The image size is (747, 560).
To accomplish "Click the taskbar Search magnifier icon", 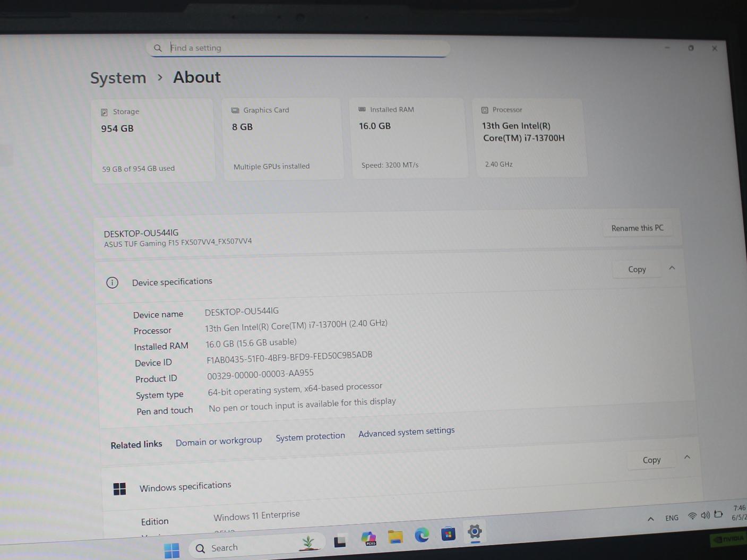I will click(200, 548).
